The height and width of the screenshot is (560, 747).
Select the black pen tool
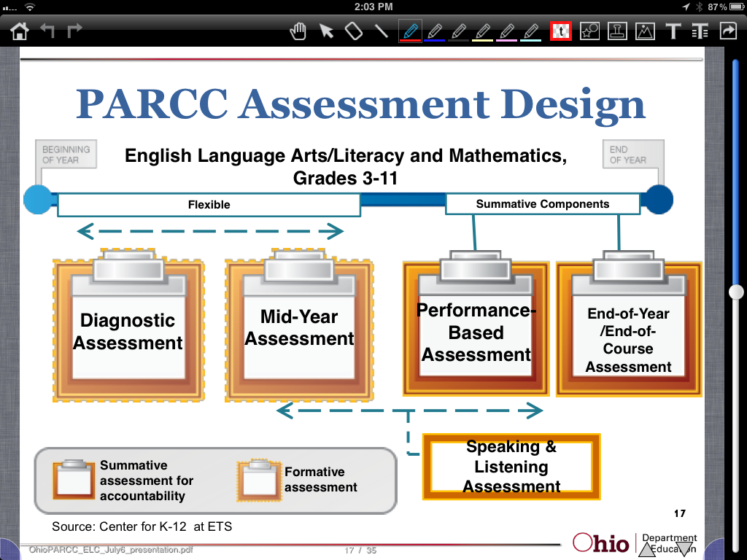click(458, 32)
